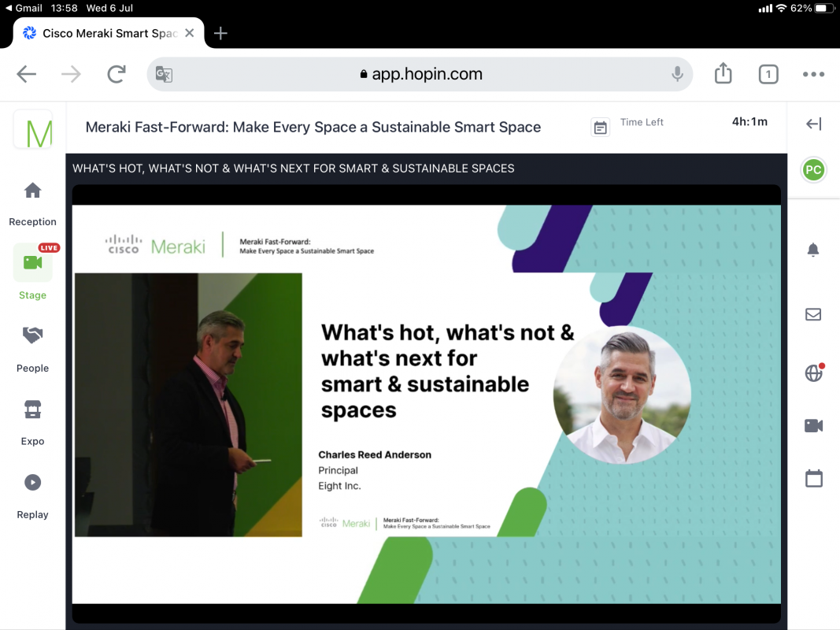The height and width of the screenshot is (630, 840).
Task: Close the Cisco Meraki Smart Space tab
Action: (189, 33)
